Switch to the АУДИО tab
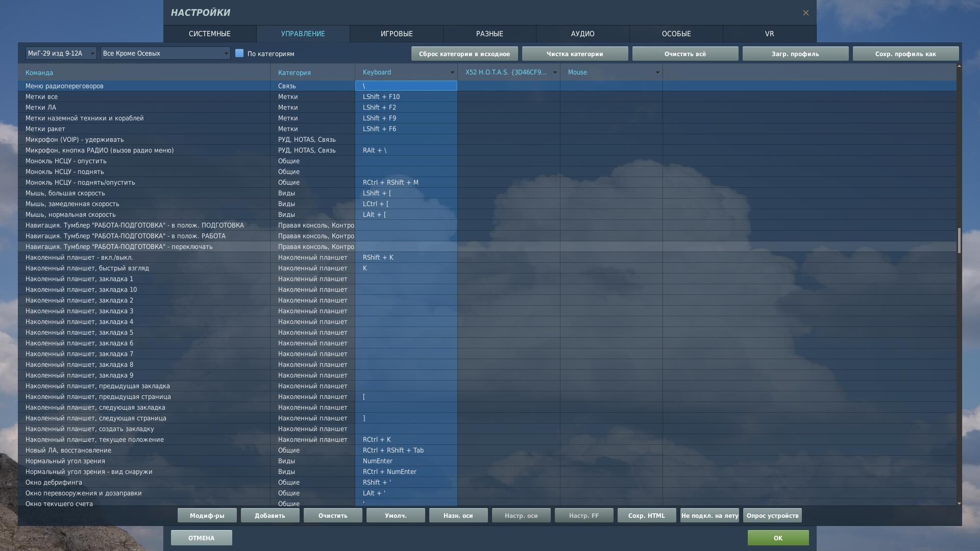The image size is (980, 551). tap(582, 34)
